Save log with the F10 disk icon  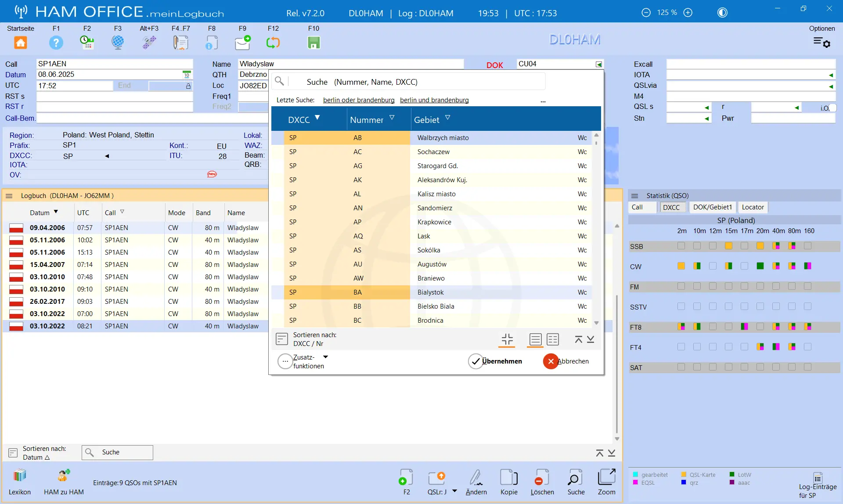click(x=313, y=43)
